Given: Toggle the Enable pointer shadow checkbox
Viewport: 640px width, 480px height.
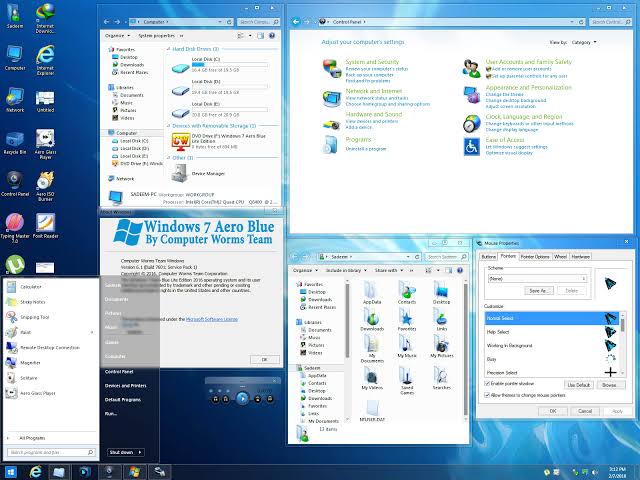Looking at the screenshot, I should pyautogui.click(x=487, y=384).
